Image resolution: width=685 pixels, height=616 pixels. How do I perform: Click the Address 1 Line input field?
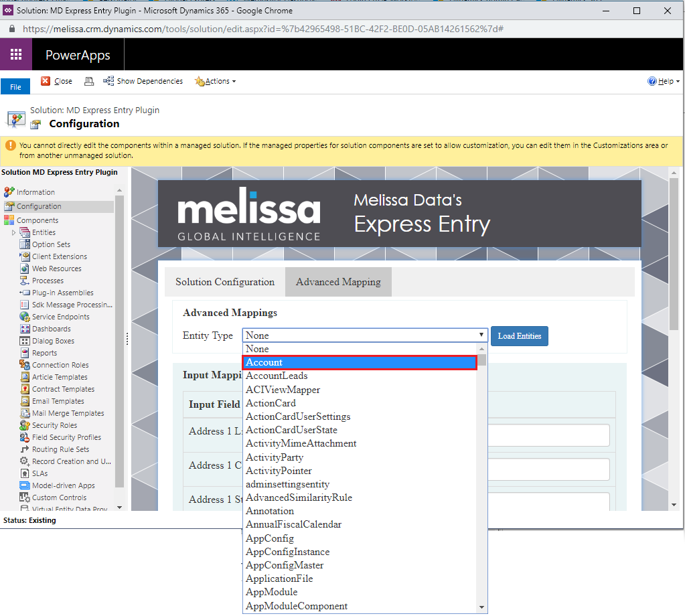[x=548, y=435]
